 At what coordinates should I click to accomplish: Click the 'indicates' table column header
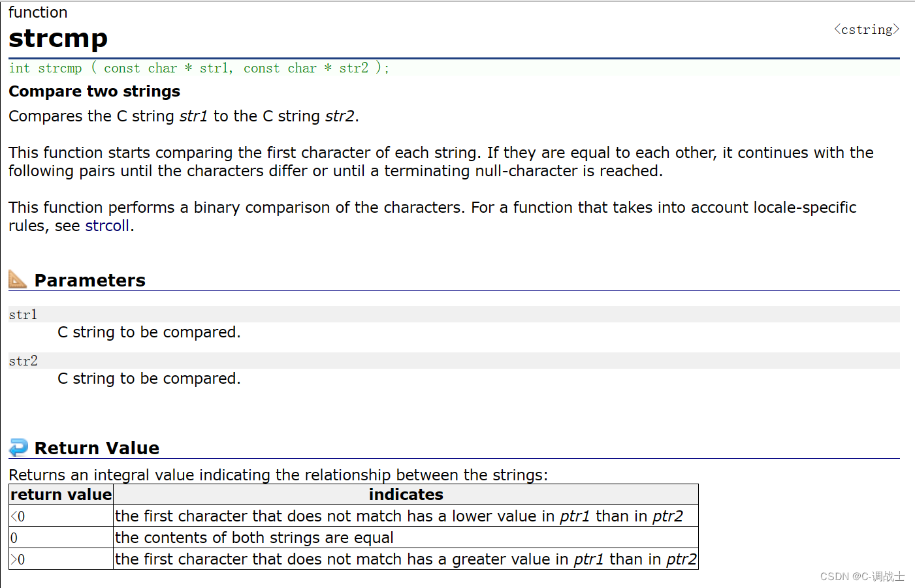406,495
